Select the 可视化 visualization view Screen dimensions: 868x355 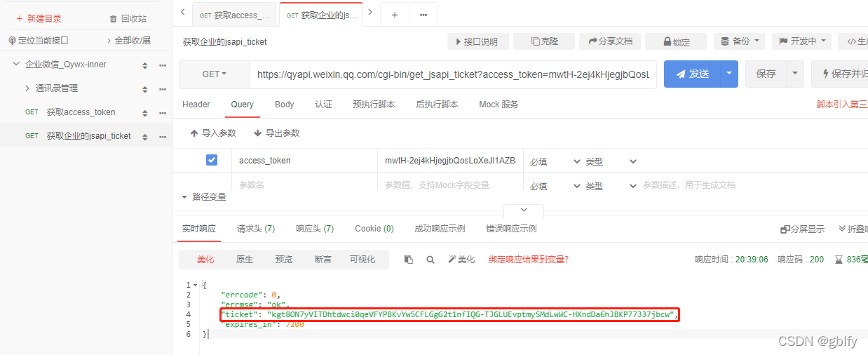click(362, 260)
